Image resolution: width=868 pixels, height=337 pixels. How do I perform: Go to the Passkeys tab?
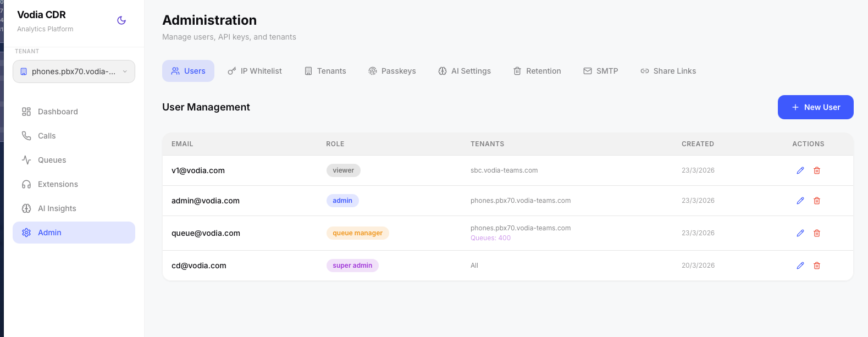click(392, 71)
